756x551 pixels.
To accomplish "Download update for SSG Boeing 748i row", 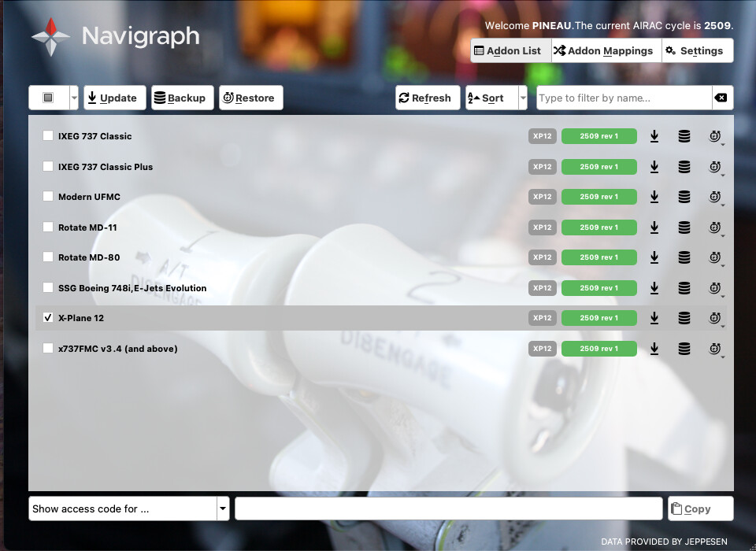I will [x=654, y=288].
